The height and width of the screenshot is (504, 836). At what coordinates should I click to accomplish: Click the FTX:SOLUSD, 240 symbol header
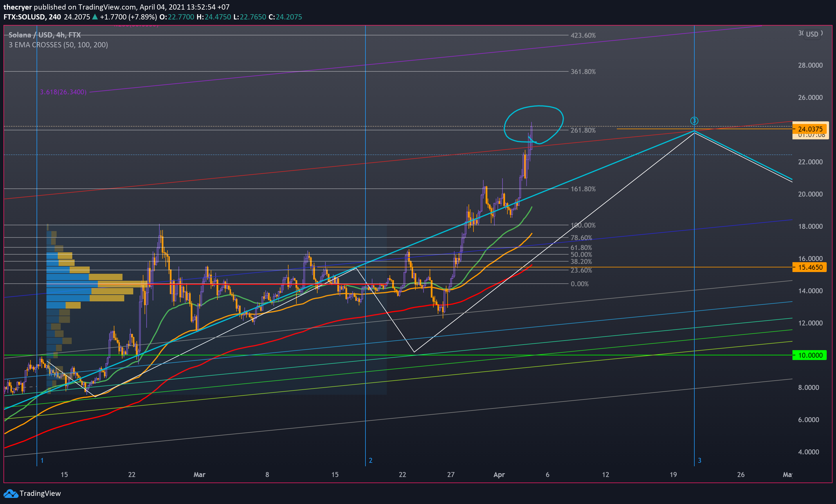coord(32,17)
